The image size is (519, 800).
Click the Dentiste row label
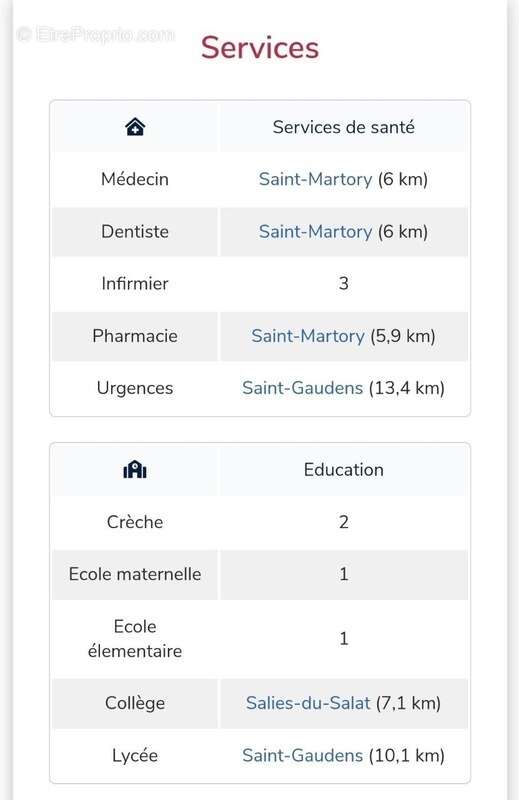135,232
